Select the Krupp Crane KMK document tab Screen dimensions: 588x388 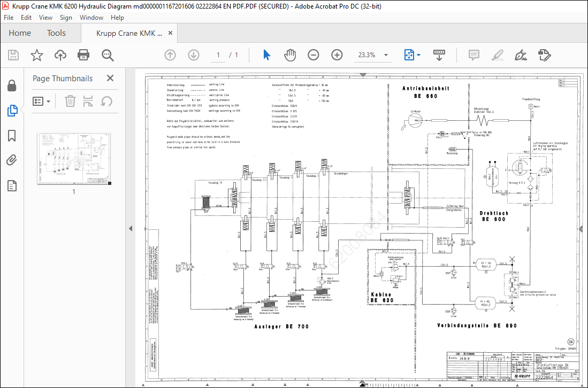[x=128, y=33]
